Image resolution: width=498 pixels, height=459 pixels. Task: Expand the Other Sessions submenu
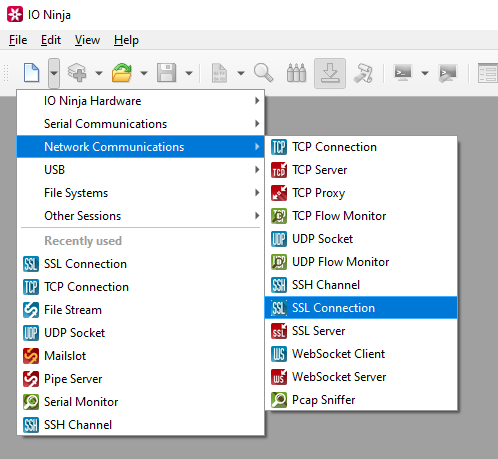141,216
